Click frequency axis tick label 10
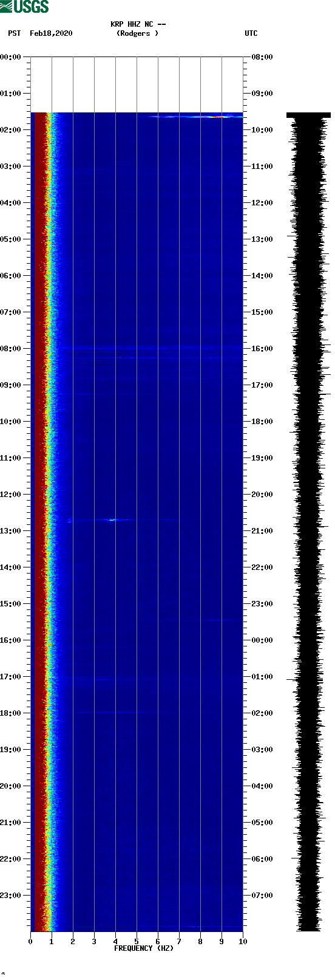 (243, 942)
